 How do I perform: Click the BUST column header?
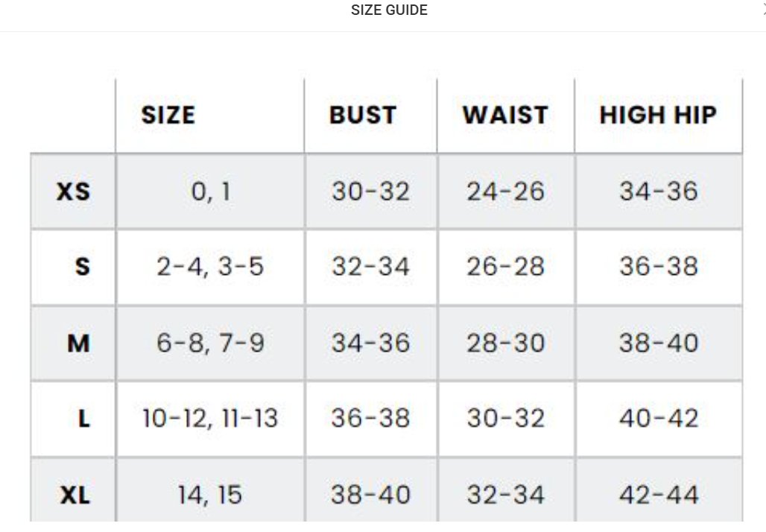coord(363,115)
